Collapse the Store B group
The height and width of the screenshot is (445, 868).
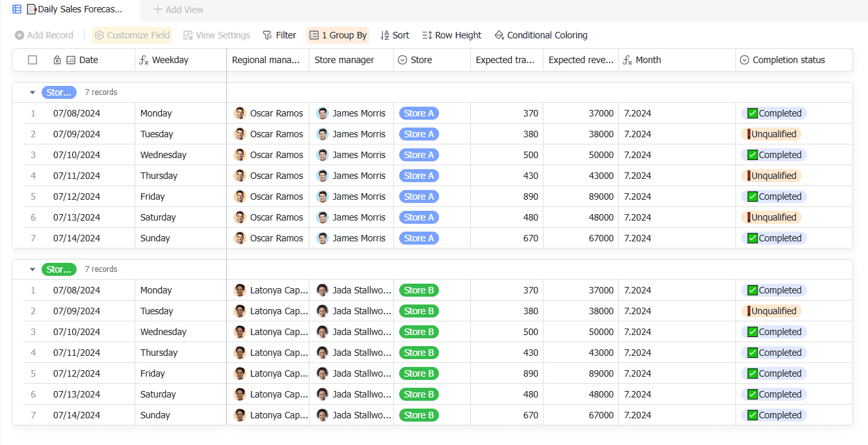coord(33,269)
